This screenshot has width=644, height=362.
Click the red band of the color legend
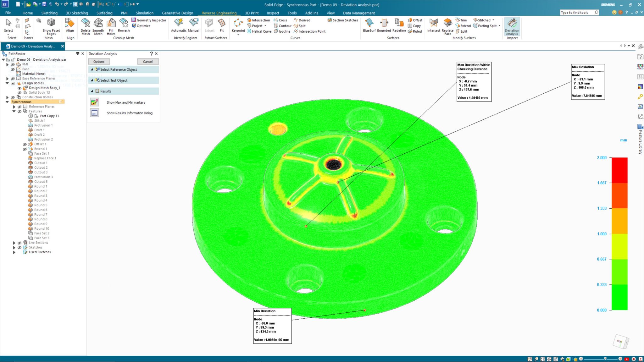point(619,170)
